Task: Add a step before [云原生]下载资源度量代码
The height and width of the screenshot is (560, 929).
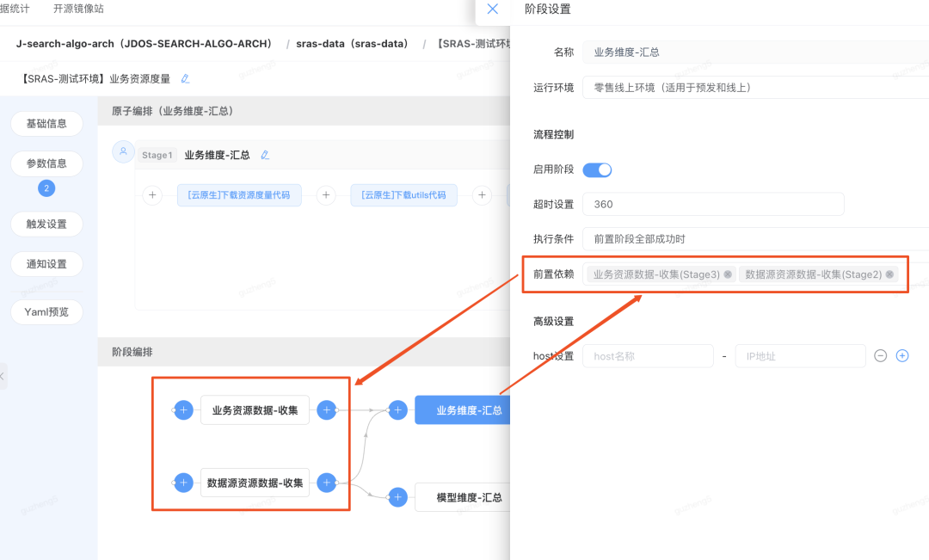Action: (152, 195)
